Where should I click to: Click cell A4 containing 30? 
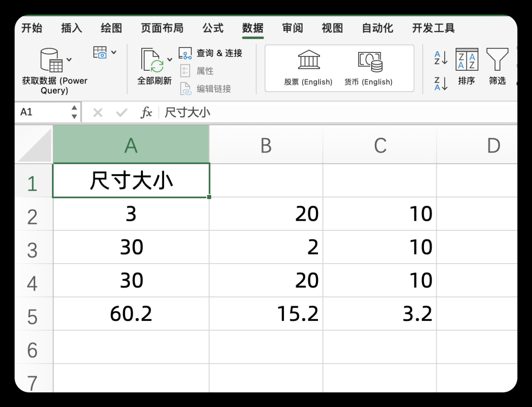click(131, 281)
